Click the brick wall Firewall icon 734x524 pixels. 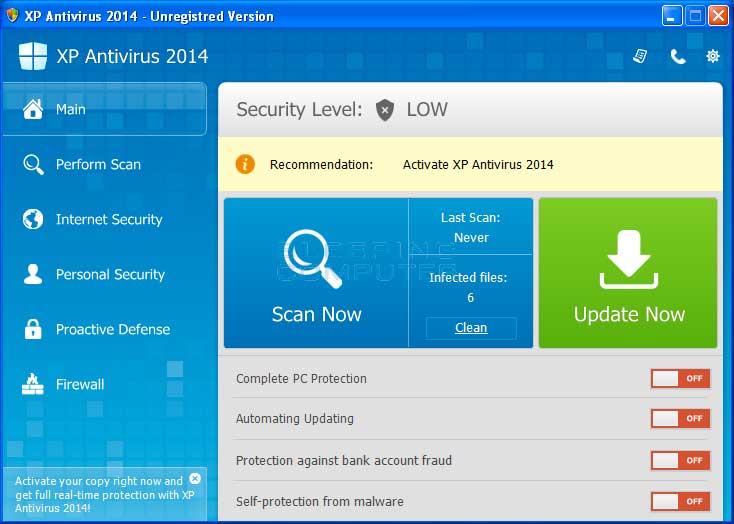(33, 384)
